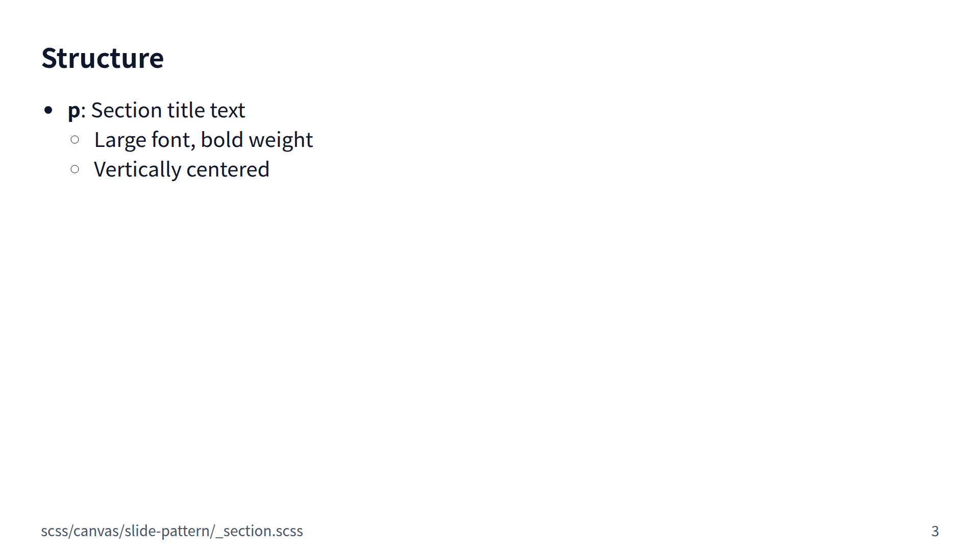The height and width of the screenshot is (551, 980).
Task: Click the word "text" in first bullet
Action: [227, 110]
